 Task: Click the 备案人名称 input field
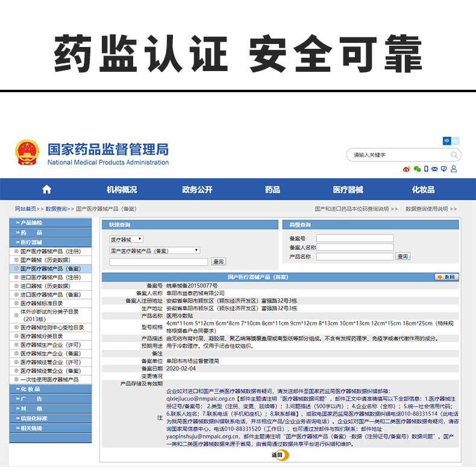click(355, 248)
